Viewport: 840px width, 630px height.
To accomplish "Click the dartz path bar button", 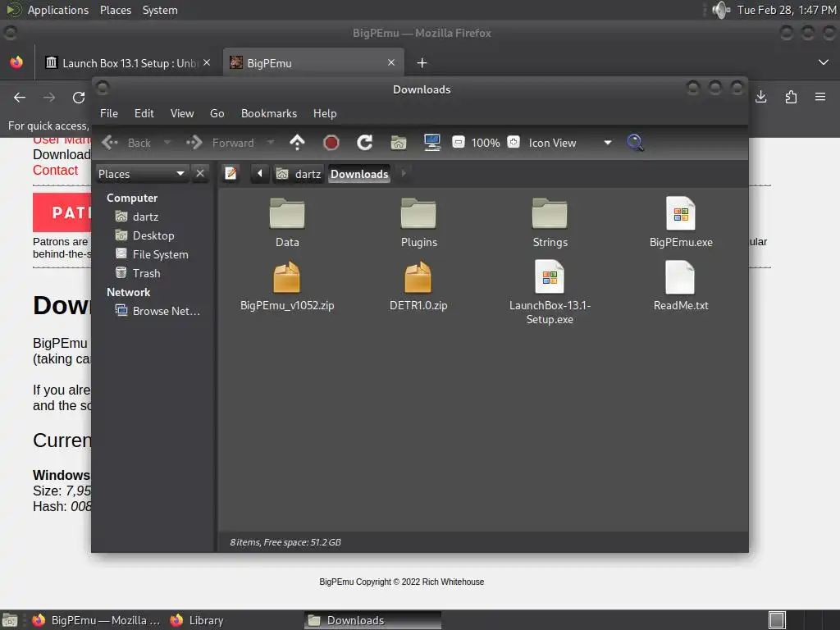I will pyautogui.click(x=299, y=174).
